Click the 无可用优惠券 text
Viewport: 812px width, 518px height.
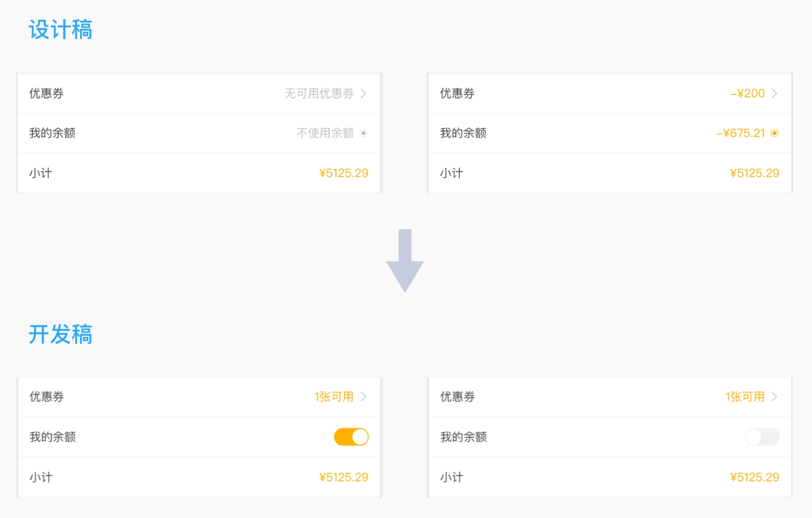(x=319, y=93)
